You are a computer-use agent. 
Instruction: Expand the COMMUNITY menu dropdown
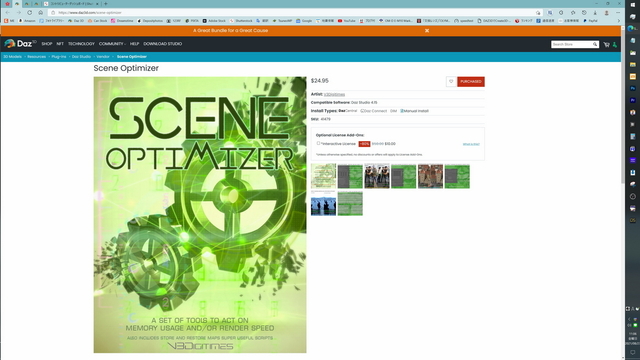coord(112,44)
